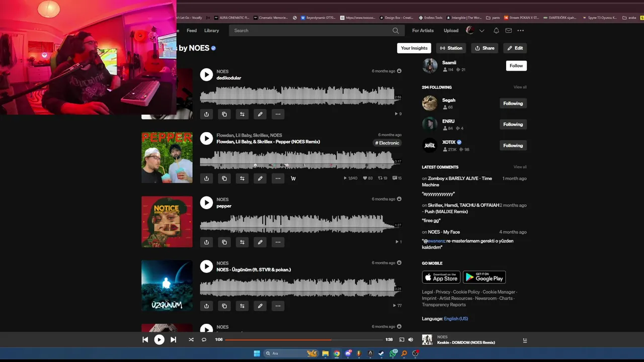Viewport: 644px width, 362px height.
Task: Open the header three-dot more menu
Action: 521,31
